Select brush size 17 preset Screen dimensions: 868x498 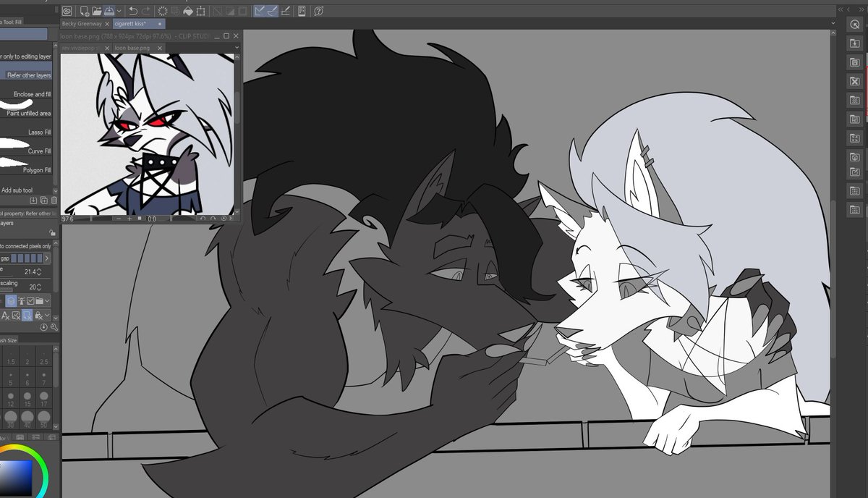click(44, 399)
